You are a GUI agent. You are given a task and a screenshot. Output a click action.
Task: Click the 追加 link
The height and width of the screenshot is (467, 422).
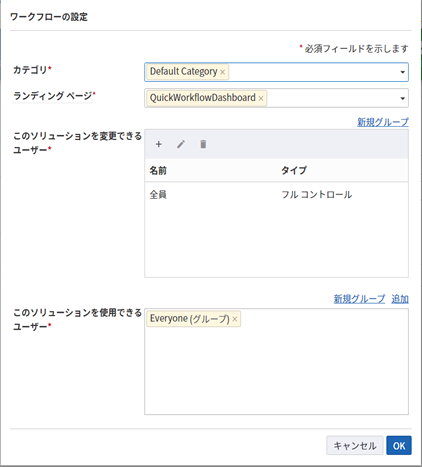400,299
